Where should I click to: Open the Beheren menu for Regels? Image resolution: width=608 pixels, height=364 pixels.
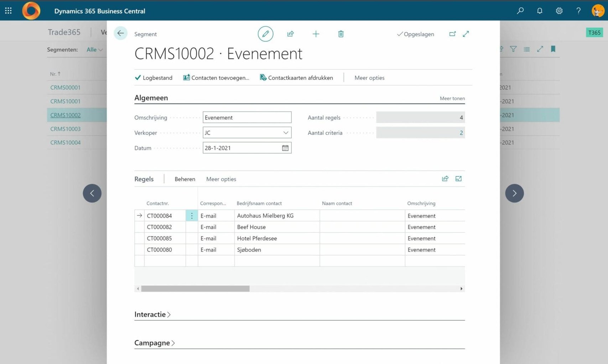[x=185, y=179]
